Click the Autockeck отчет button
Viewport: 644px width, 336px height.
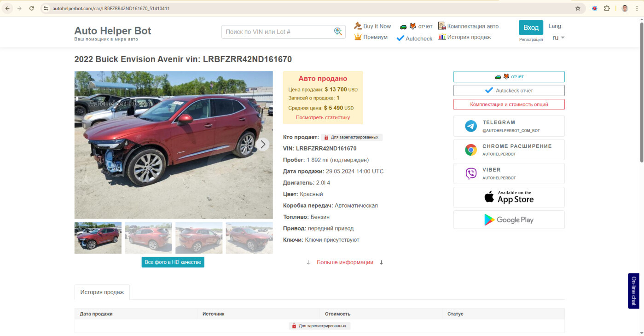point(509,91)
